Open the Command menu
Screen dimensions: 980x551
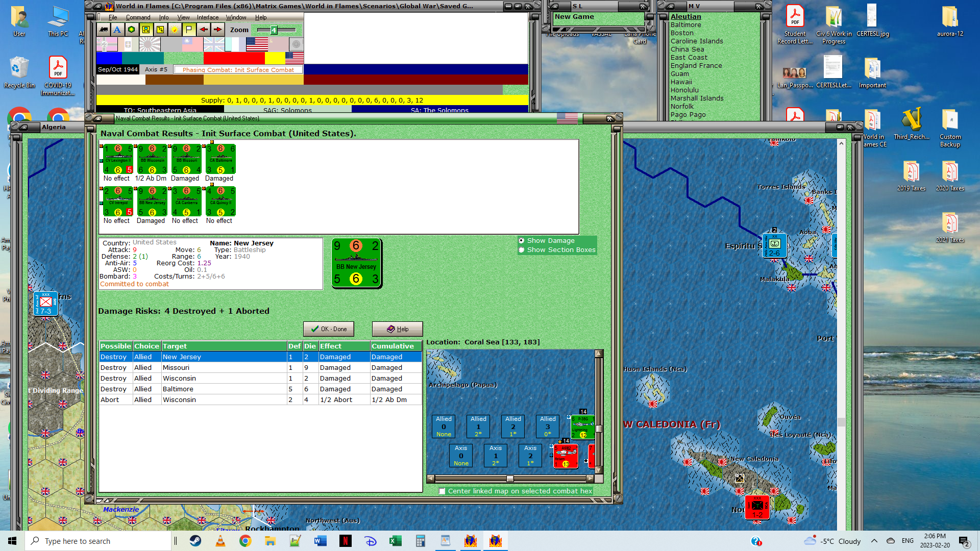[138, 17]
